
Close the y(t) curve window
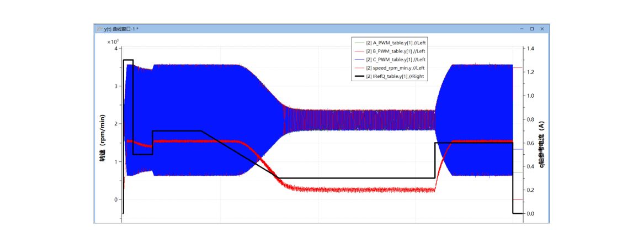542,29
